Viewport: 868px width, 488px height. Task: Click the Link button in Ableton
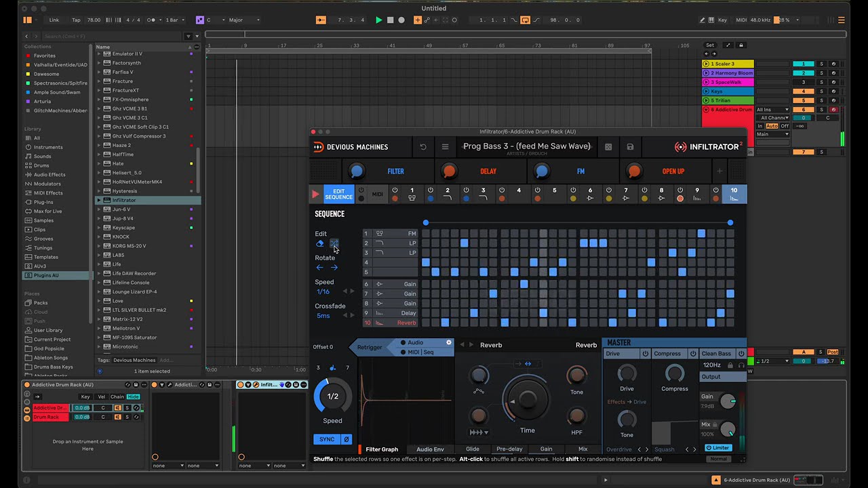click(x=54, y=20)
